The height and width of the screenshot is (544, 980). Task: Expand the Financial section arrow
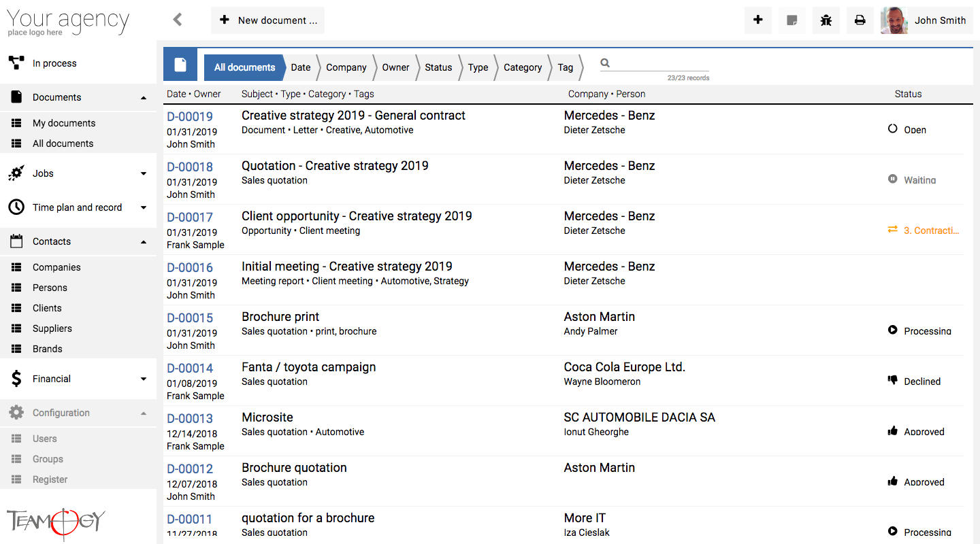[x=143, y=379]
